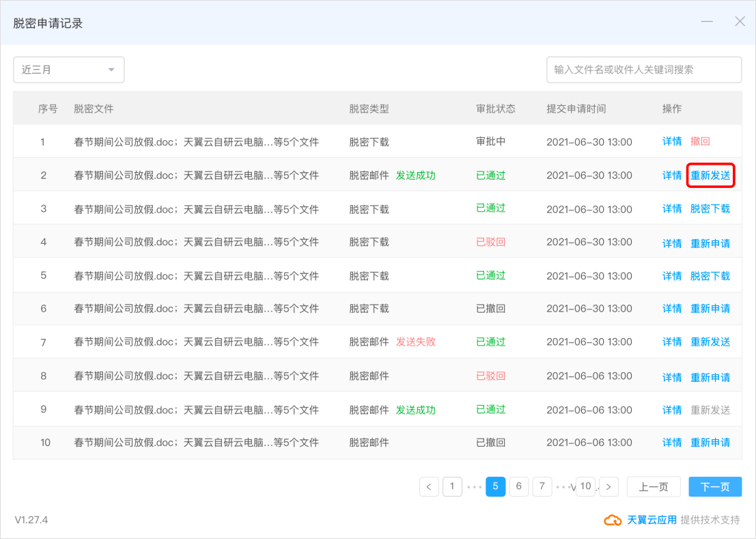The height and width of the screenshot is (539, 756).
Task: Click the next page arrow icon
Action: 608,486
